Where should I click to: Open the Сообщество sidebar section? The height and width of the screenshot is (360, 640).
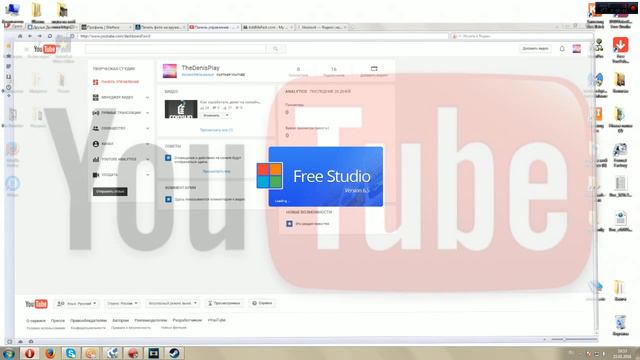pos(109,128)
